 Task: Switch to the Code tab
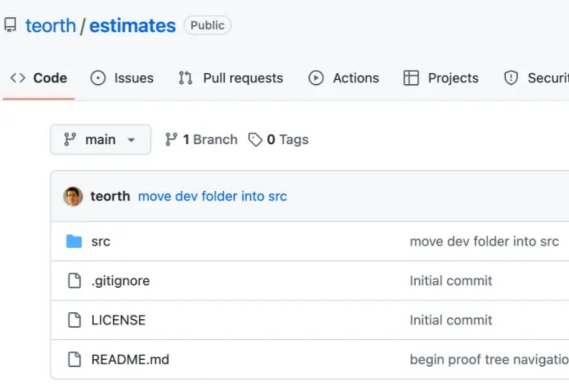pyautogui.click(x=38, y=78)
